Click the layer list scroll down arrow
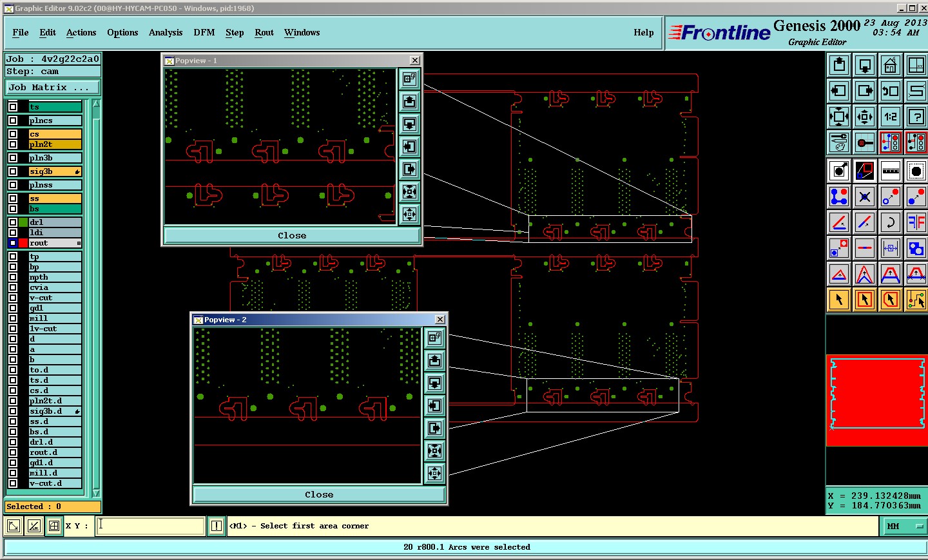Image resolution: width=928 pixels, height=560 pixels. [x=97, y=494]
